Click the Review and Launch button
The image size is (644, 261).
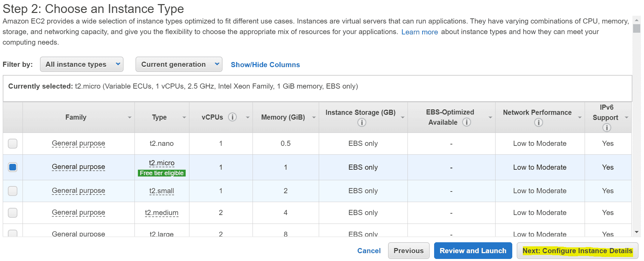[473, 251]
